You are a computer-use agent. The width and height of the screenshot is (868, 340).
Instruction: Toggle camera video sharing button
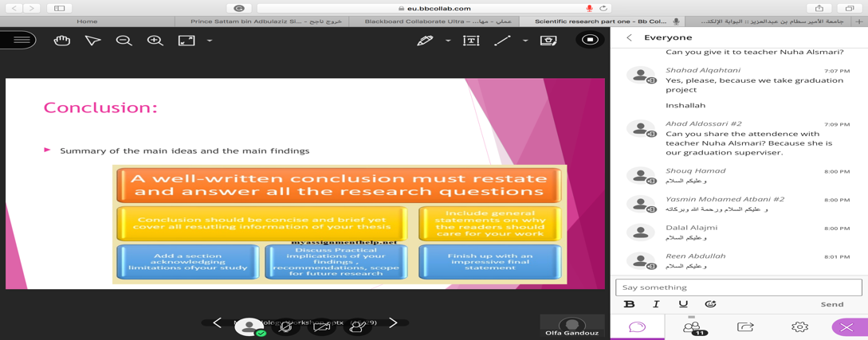(x=321, y=326)
